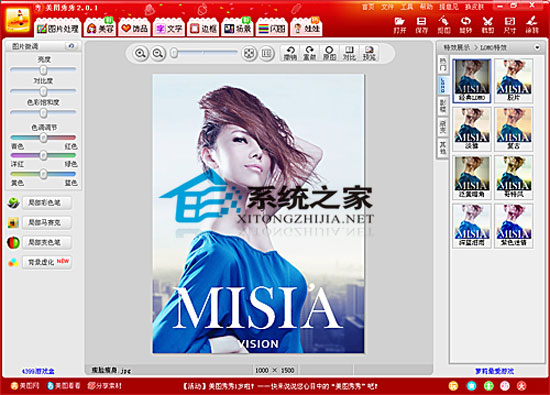Toggle the 对比 compare view
This screenshot has height=395, width=550.
click(349, 53)
